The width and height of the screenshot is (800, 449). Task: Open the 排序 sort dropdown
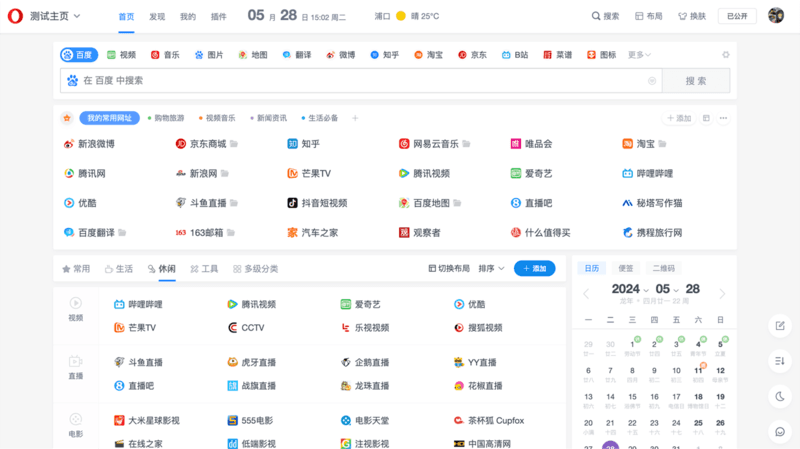coord(491,268)
